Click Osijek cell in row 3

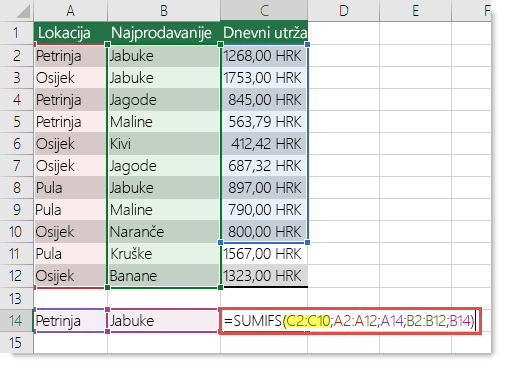(70, 78)
